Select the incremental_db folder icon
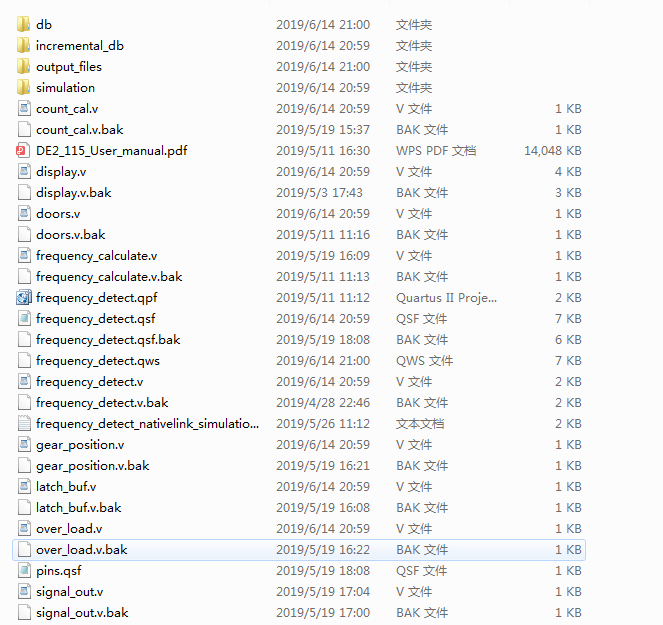This screenshot has width=663, height=625. (x=24, y=46)
